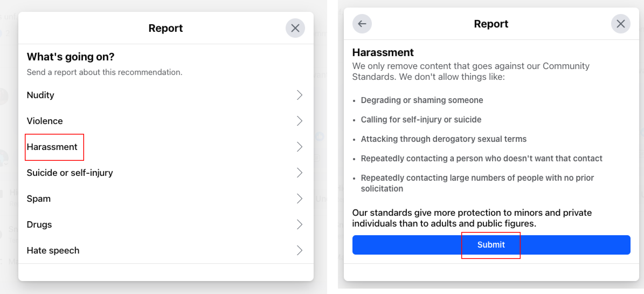Click the 'What's going on?' heading
Viewport: 644px width, 294px height.
coord(71,57)
